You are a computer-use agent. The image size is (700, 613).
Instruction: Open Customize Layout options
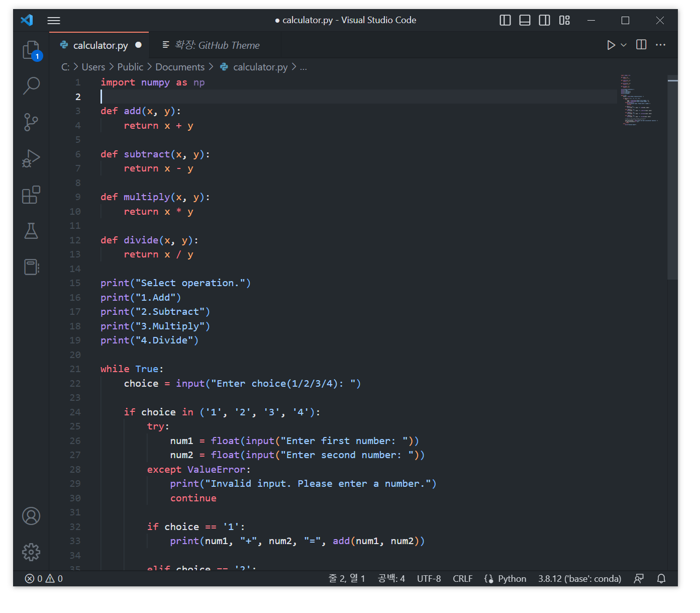point(564,20)
